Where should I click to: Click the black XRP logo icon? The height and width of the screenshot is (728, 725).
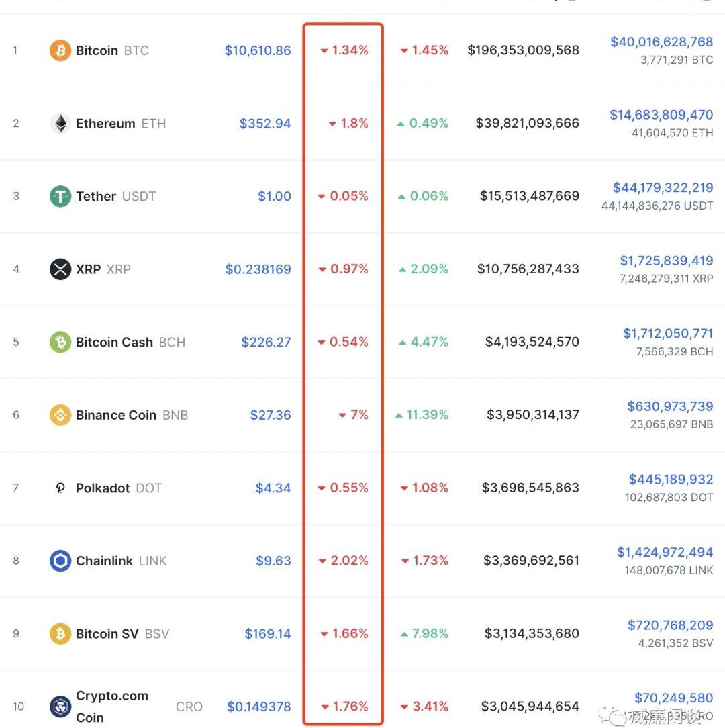(60, 269)
